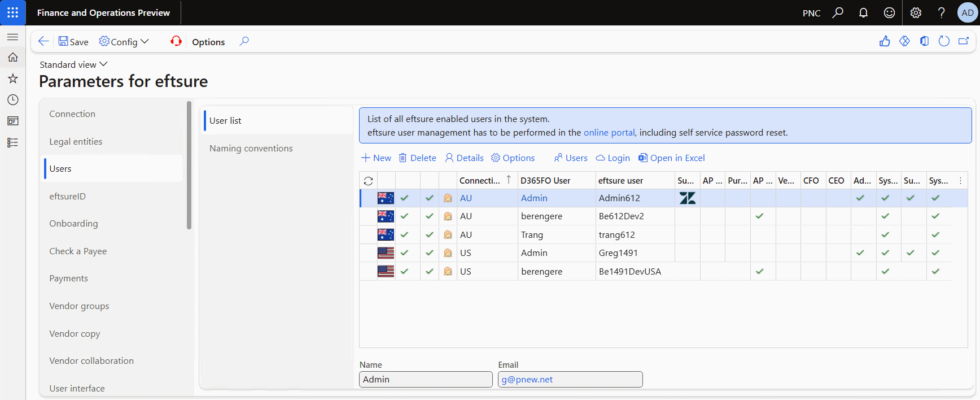Go to Home in the sidebar
The width and height of the screenshot is (980, 400).
click(x=12, y=57)
